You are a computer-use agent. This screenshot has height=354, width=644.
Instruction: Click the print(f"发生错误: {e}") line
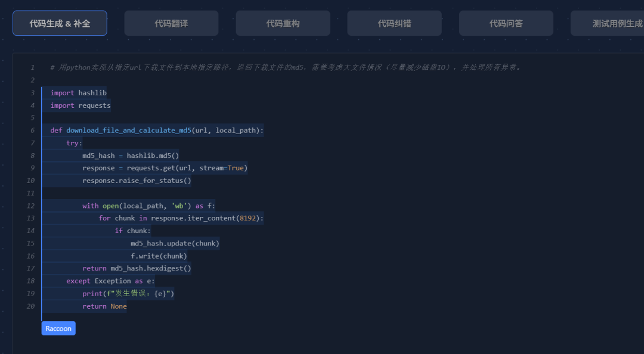[128, 294]
